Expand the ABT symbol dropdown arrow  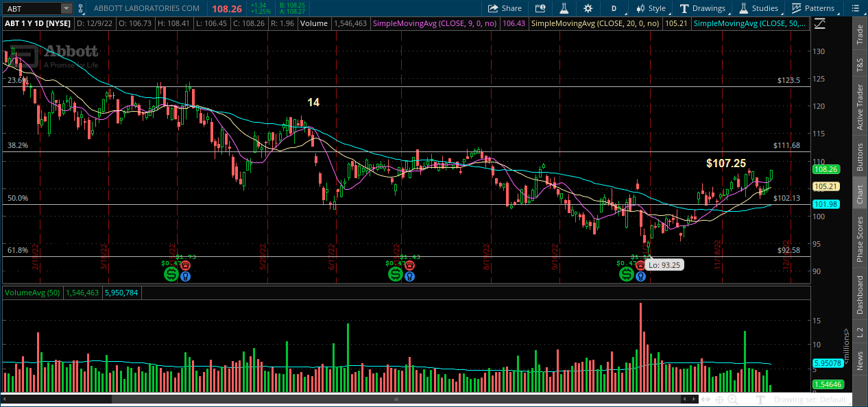[x=66, y=8]
